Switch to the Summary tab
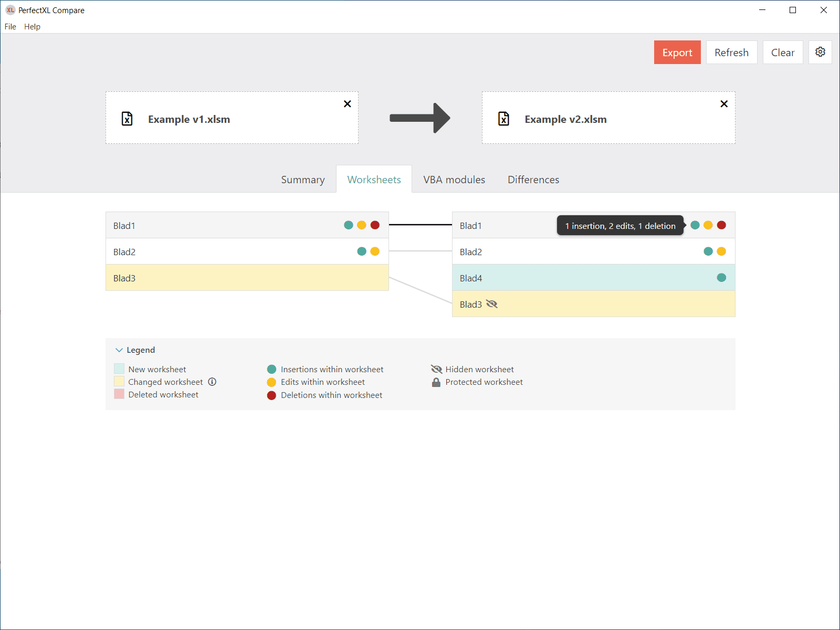The image size is (840, 630). point(303,180)
